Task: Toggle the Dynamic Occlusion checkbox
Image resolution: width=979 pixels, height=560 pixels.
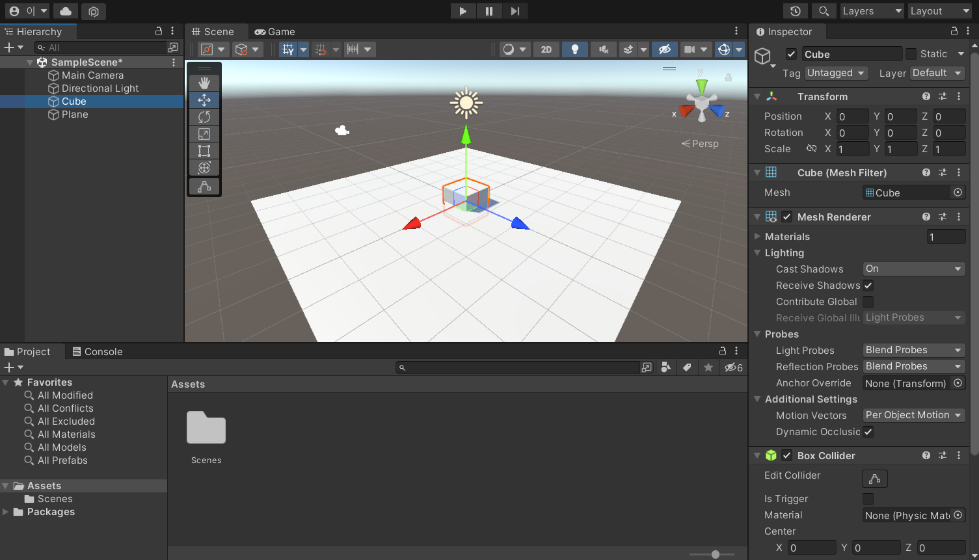Action: pos(868,431)
